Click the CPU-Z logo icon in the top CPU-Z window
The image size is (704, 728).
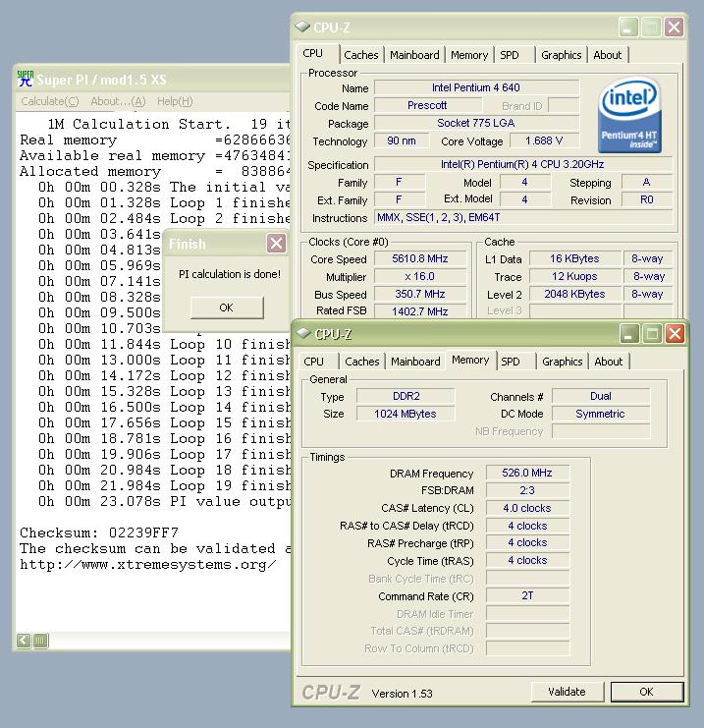pyautogui.click(x=302, y=27)
